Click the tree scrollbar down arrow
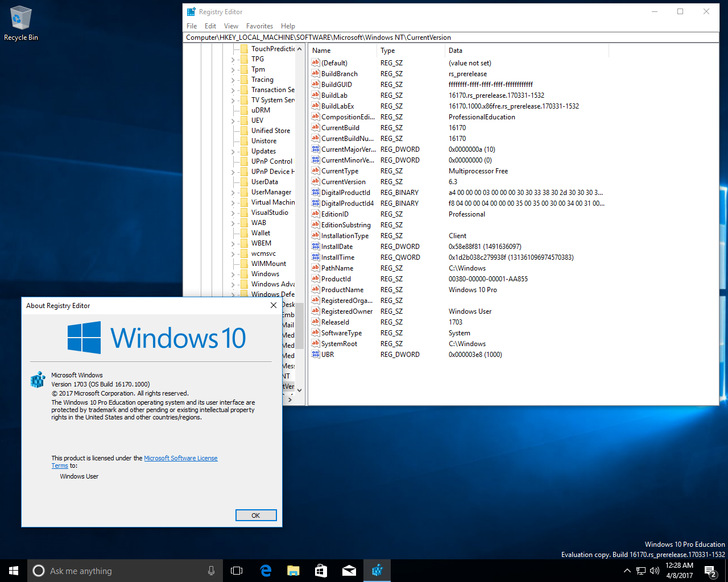Viewport: 728px width, 582px height. (x=300, y=390)
